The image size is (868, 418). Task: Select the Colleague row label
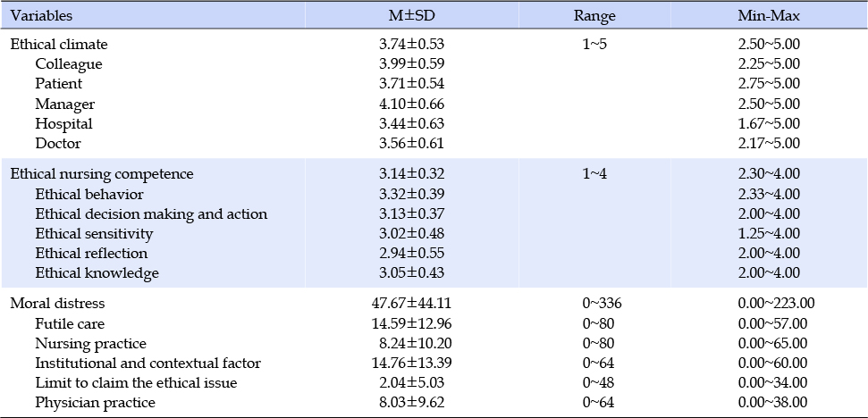click(69, 64)
